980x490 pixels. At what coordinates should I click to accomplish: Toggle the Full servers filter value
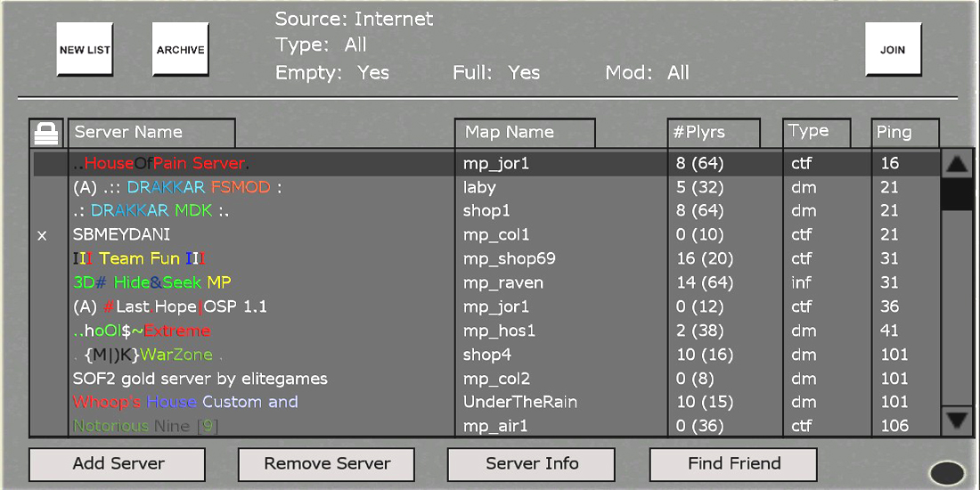point(524,73)
